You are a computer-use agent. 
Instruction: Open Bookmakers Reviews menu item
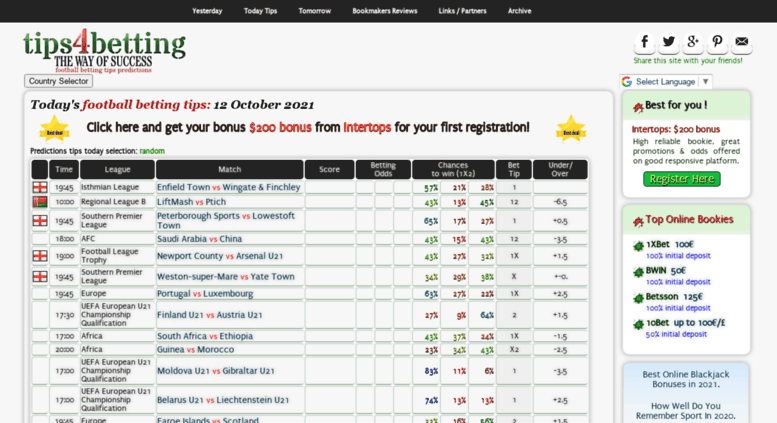385,11
